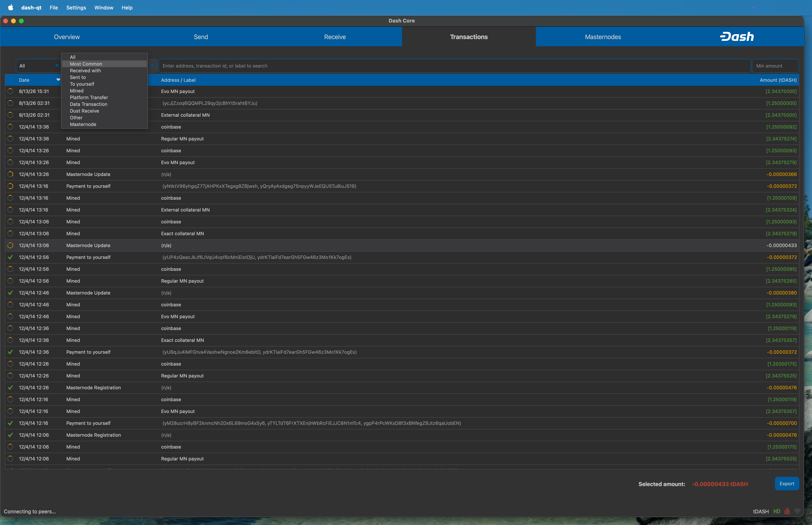Click status icon for 12/4/14 12:06 Regular MN payout
The width and height of the screenshot is (812, 525).
(10, 458)
